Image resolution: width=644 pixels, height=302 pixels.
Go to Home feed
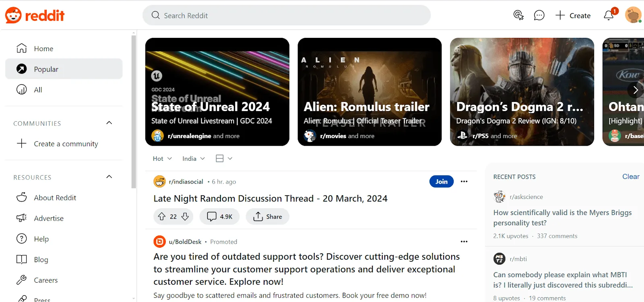(64, 48)
